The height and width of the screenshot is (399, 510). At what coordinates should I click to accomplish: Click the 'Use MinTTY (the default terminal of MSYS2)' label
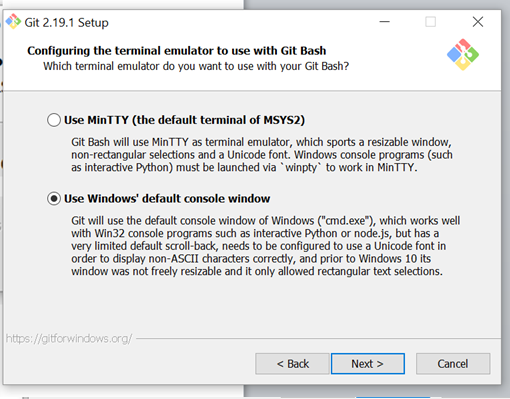pyautogui.click(x=184, y=120)
